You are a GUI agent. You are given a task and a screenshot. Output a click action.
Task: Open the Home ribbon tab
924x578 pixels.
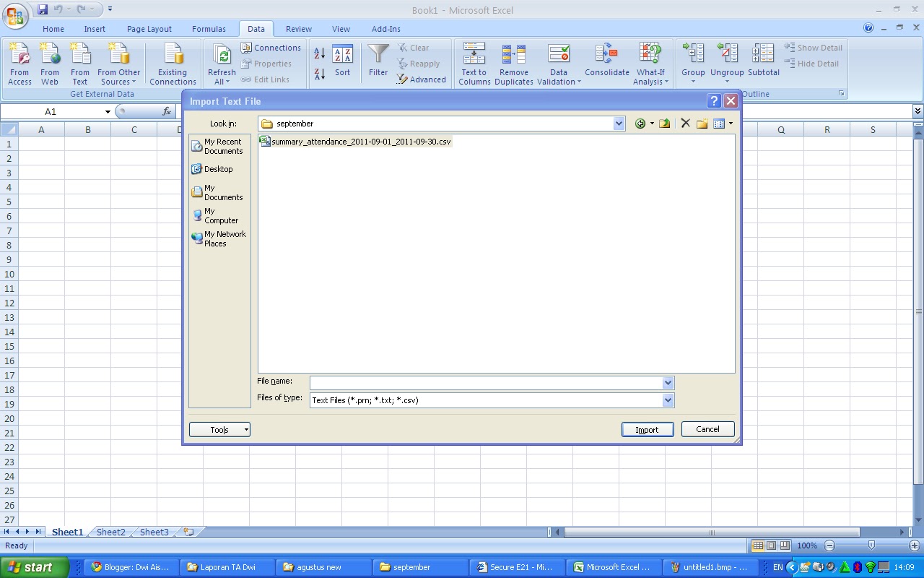53,29
